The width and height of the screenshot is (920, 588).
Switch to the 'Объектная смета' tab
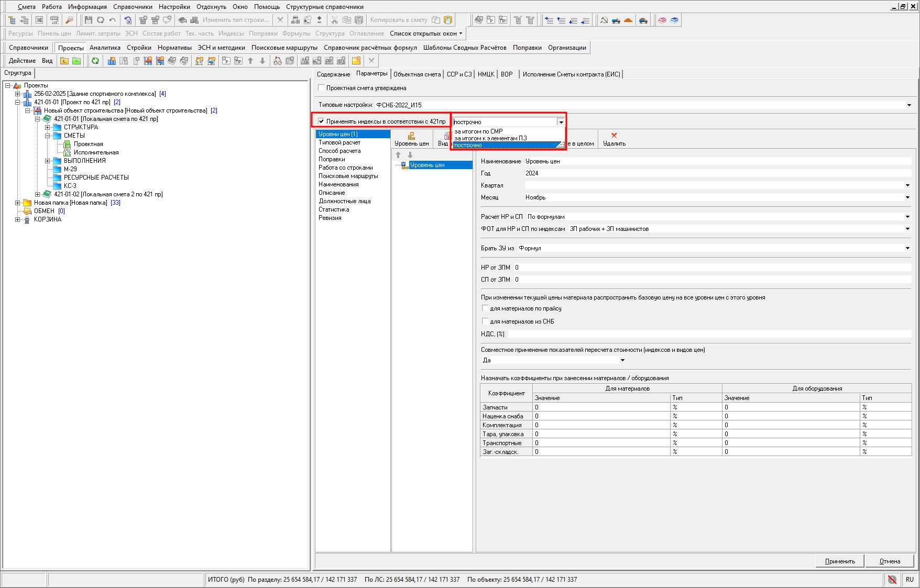pyautogui.click(x=417, y=74)
